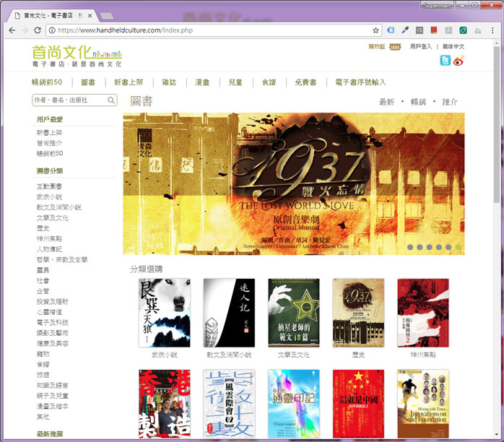Click the browser address bar
This screenshot has width=504, height=442.
pyautogui.click(x=212, y=30)
